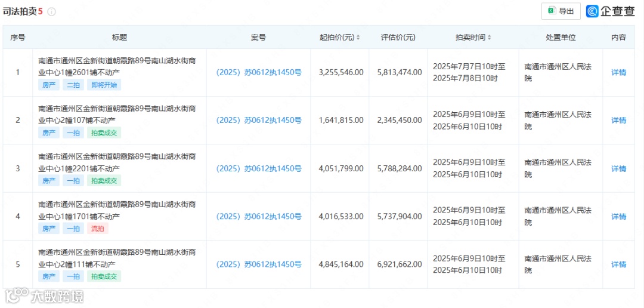The image size is (644, 308).
Task: Open 详情 for the 2幢107铺 row
Action: click(618, 120)
